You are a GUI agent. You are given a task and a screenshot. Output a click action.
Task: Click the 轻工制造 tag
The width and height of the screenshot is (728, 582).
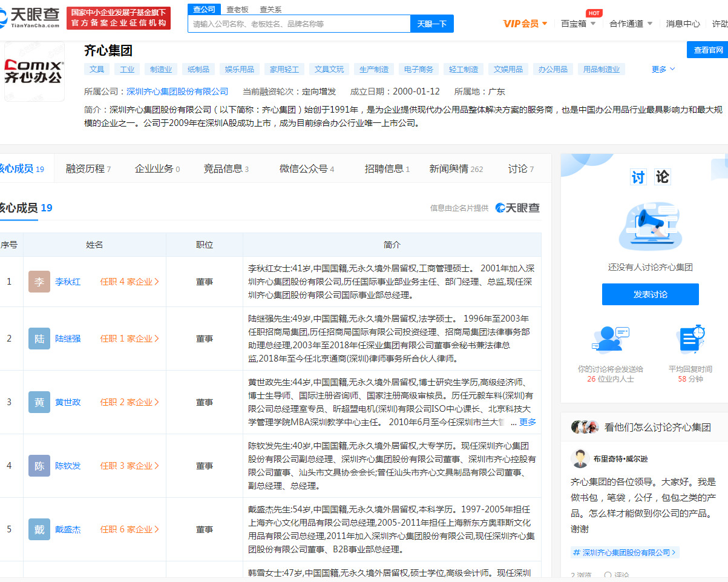pyautogui.click(x=464, y=69)
